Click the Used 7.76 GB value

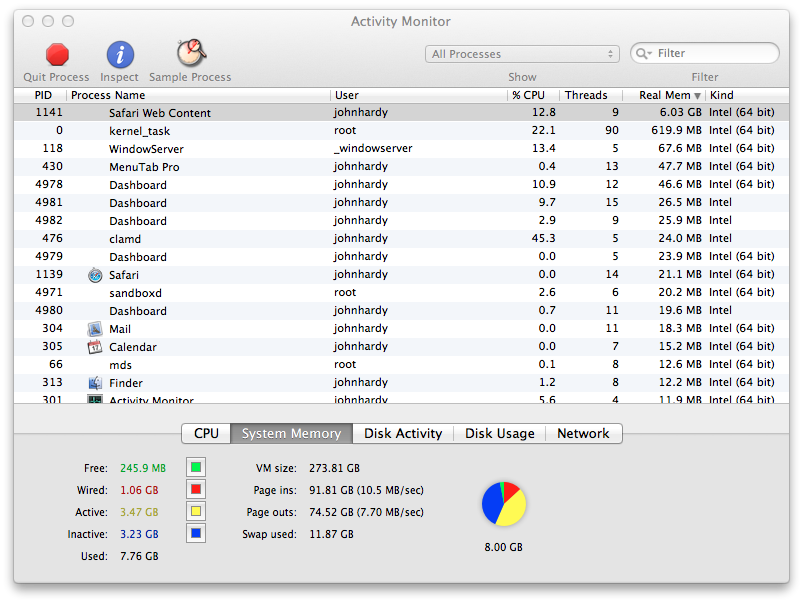[139, 556]
